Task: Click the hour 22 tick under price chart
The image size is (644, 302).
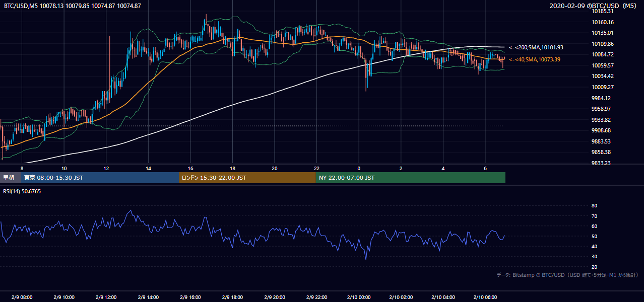Action: [316, 168]
